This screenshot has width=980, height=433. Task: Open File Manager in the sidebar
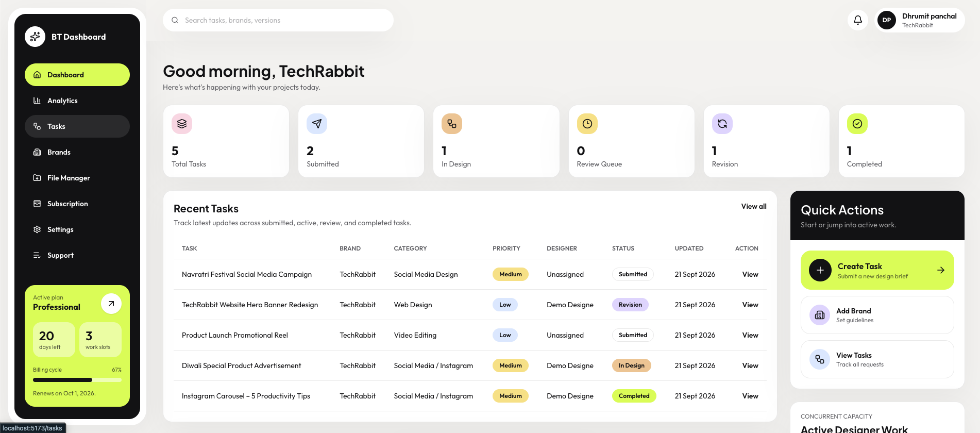[x=77, y=178]
